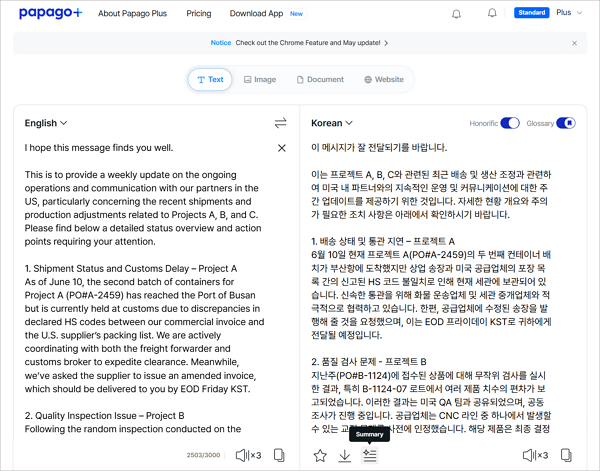Open the Pricing page link

coord(198,14)
